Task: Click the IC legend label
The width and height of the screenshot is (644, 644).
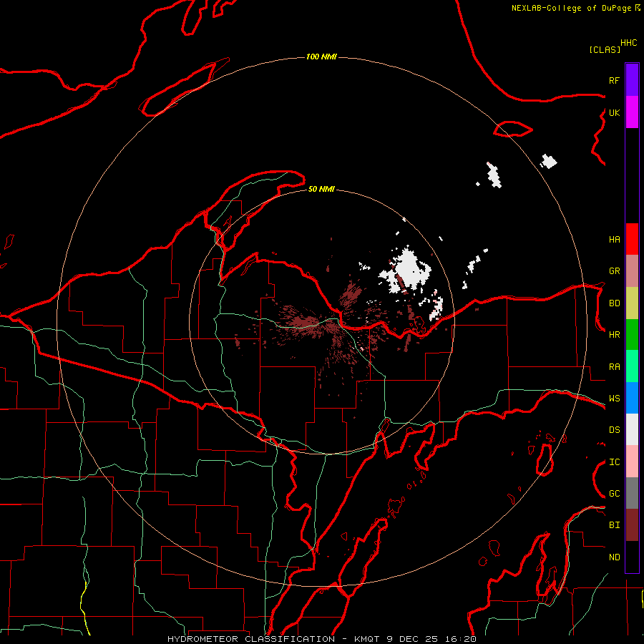Action: (614, 462)
